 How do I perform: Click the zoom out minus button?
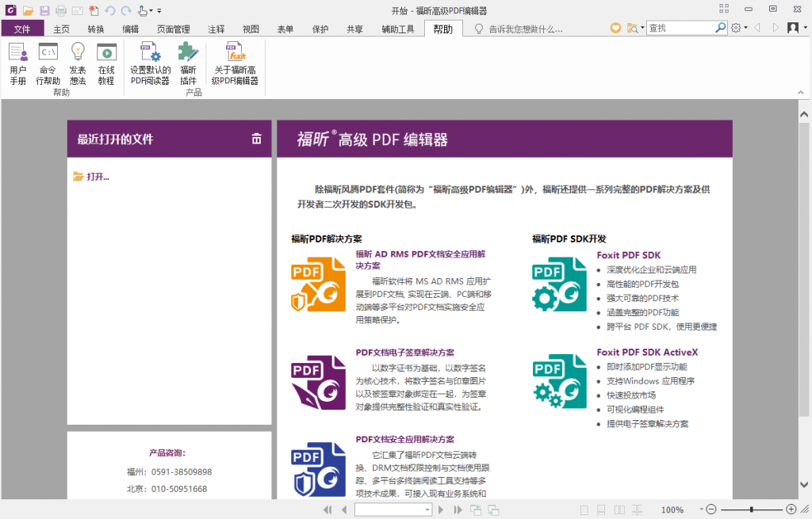(711, 509)
